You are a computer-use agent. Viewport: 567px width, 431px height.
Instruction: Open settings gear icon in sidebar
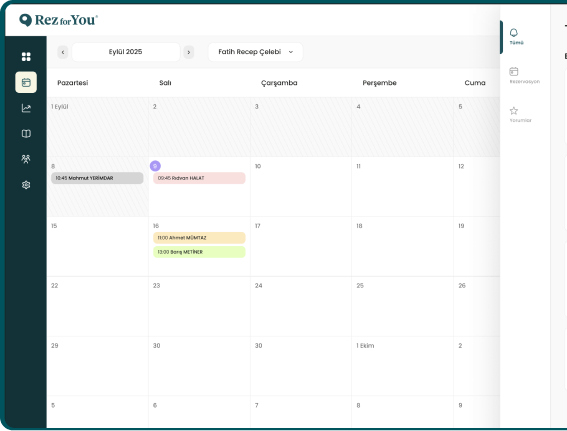(x=26, y=185)
